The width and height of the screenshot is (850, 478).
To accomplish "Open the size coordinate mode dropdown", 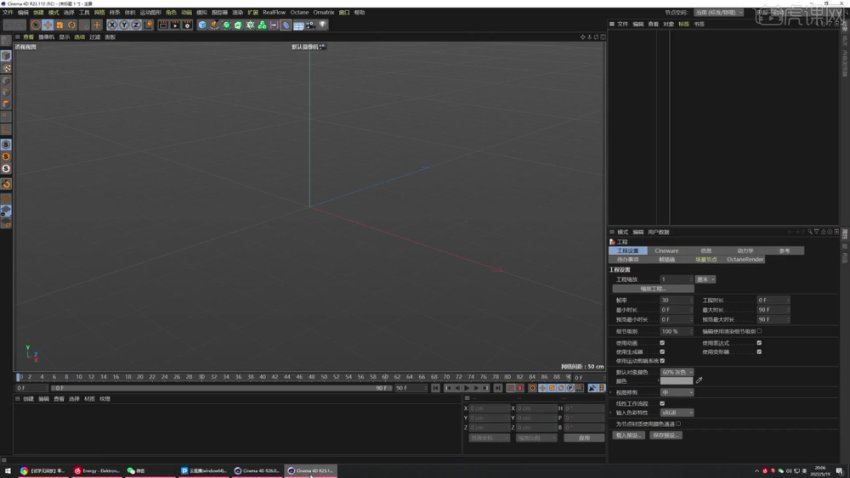I will coord(536,438).
